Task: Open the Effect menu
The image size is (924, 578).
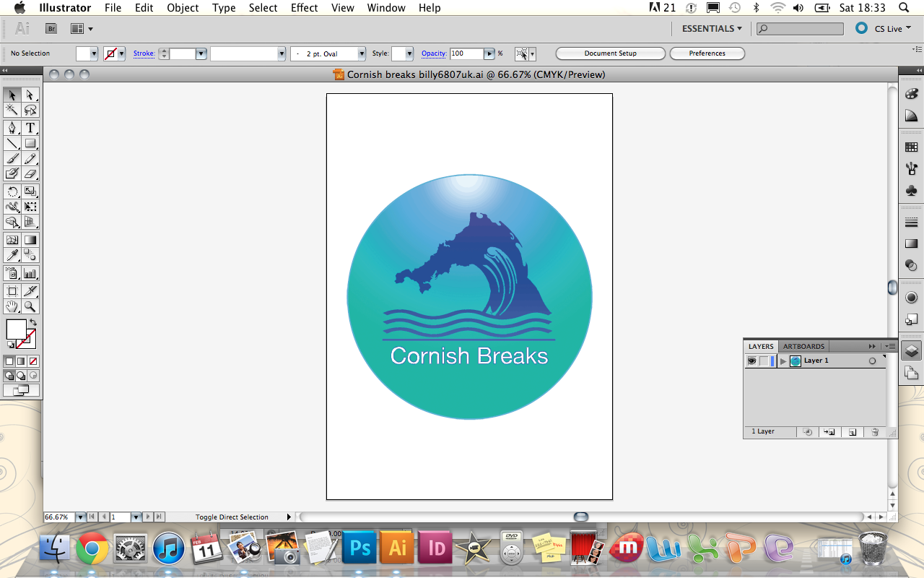Action: coord(304,8)
